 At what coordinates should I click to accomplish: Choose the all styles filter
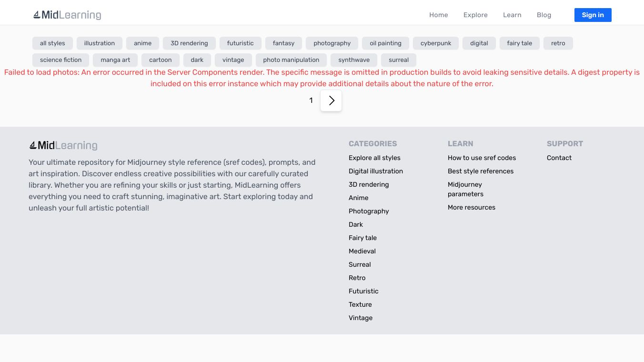pos(52,43)
